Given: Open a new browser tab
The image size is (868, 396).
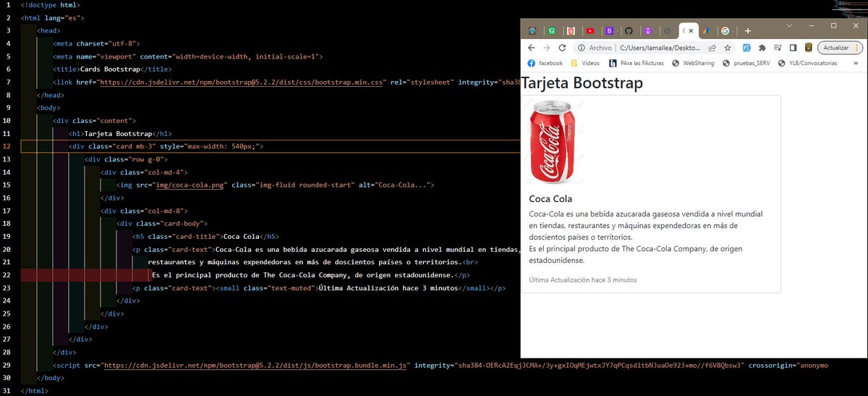Looking at the screenshot, I should (x=748, y=31).
